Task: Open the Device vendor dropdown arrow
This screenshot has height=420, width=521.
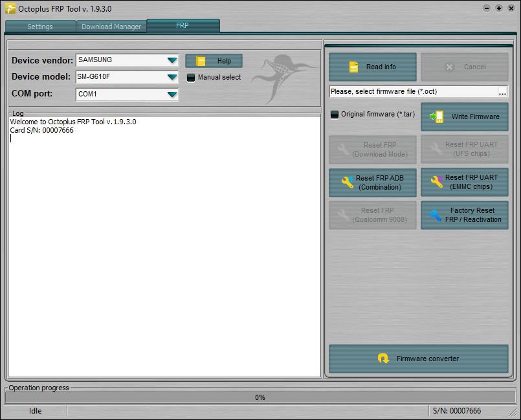Action: (172, 60)
